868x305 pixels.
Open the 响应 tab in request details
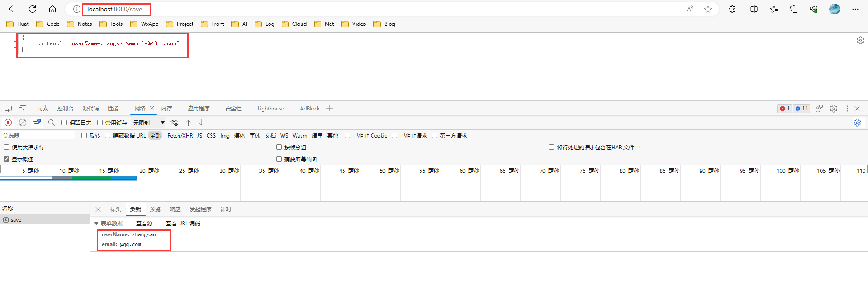(x=175, y=210)
